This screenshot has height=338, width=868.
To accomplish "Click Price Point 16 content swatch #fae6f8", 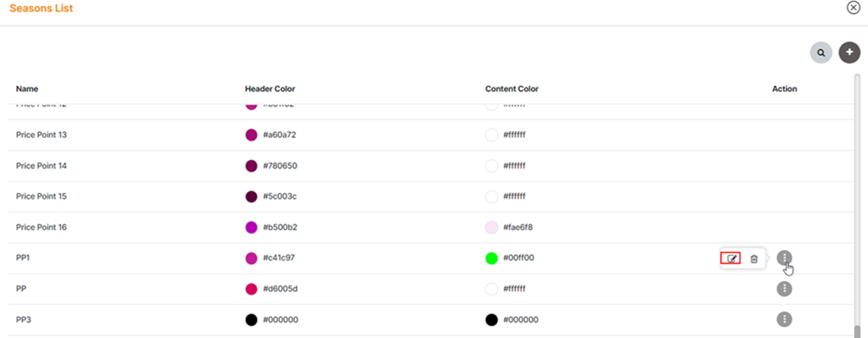I will [x=492, y=227].
